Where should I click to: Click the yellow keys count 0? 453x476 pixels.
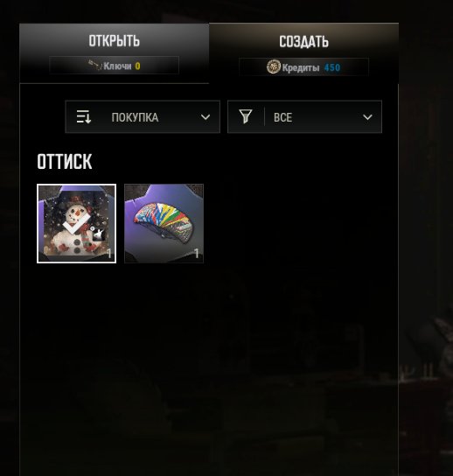click(137, 66)
